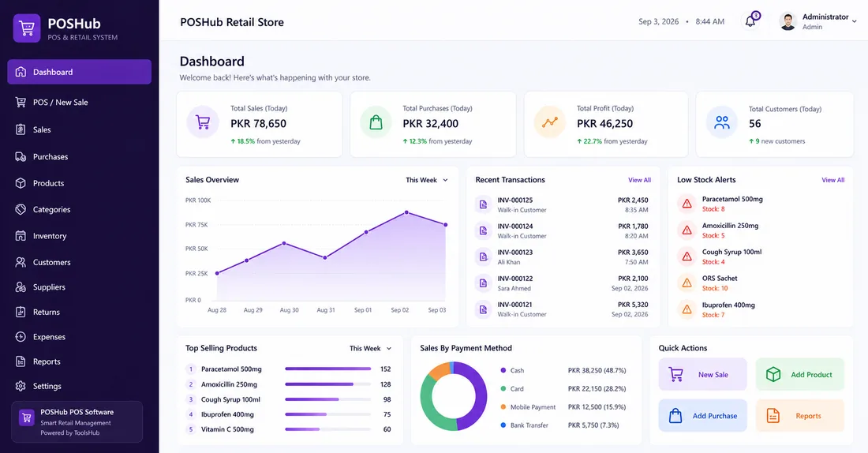Click Vitamin C 500mg sales progress bar
868x453 pixels.
point(327,429)
